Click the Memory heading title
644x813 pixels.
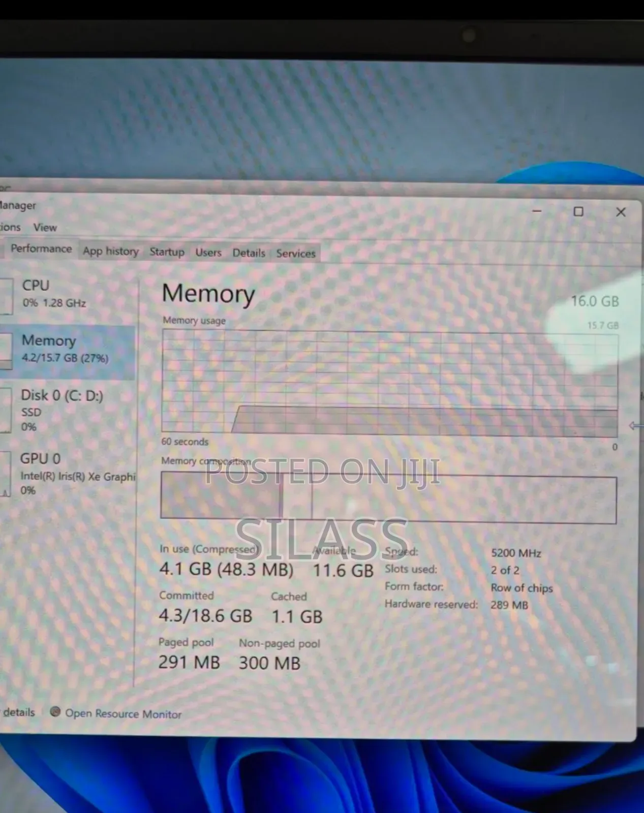point(208,294)
